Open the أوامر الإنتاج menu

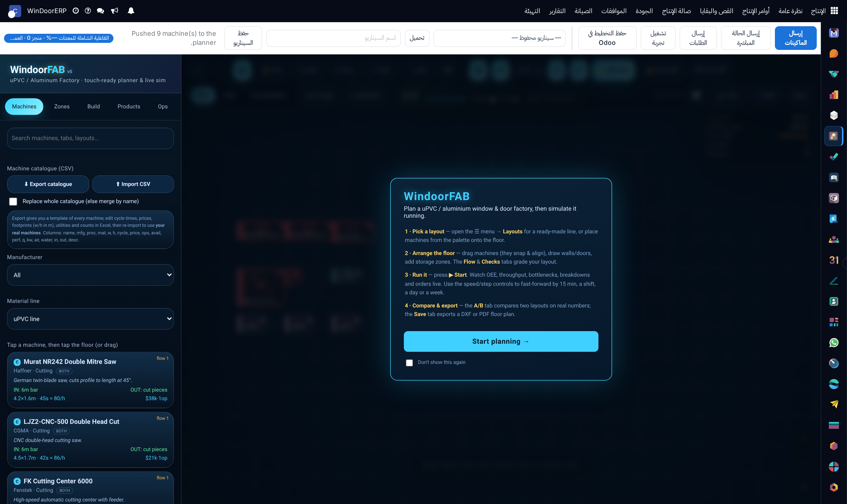(755, 11)
